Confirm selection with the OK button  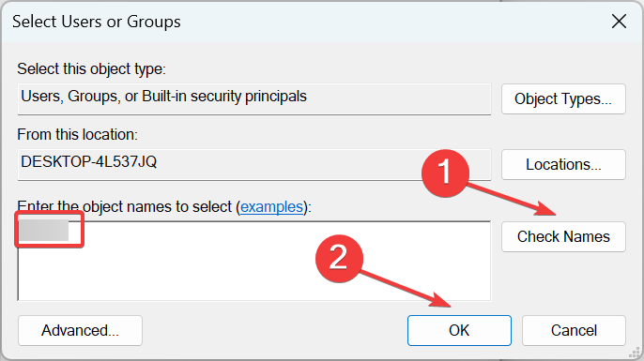pyautogui.click(x=459, y=330)
